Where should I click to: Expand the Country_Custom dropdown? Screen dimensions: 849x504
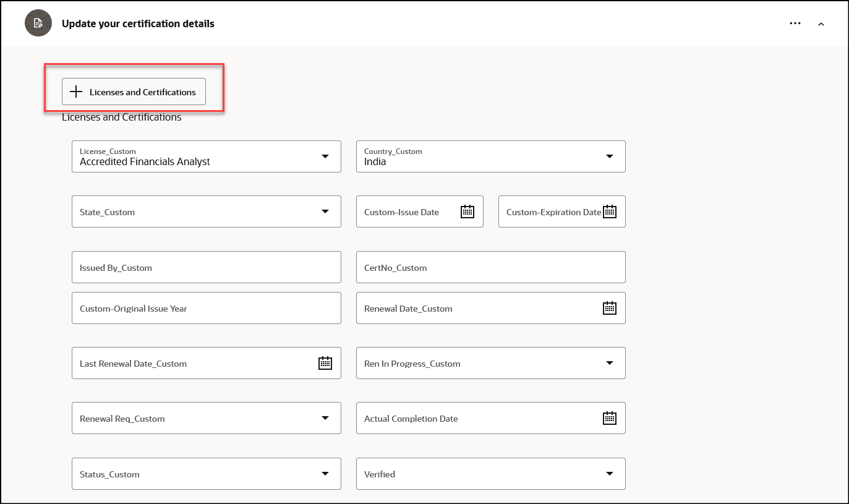pyautogui.click(x=610, y=156)
